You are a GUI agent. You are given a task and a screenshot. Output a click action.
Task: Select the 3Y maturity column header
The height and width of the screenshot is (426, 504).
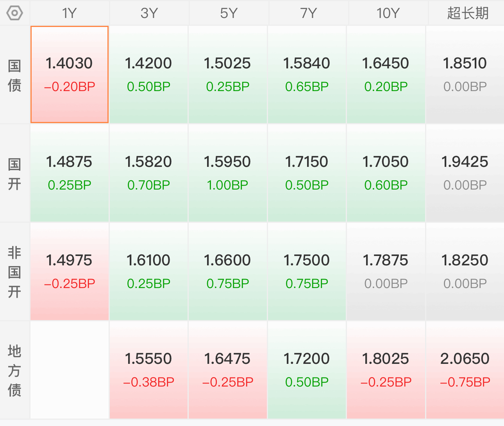coord(149,13)
